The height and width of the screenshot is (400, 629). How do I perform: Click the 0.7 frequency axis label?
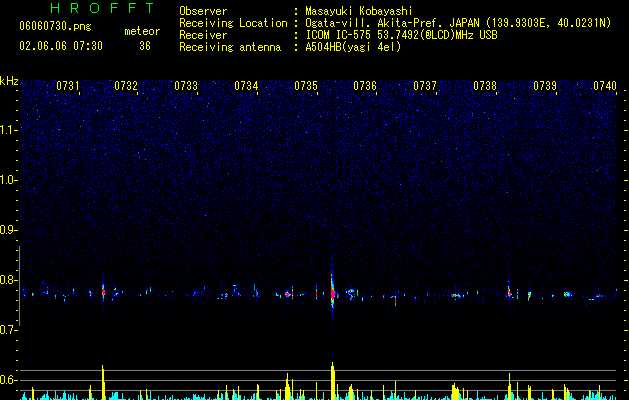9,330
